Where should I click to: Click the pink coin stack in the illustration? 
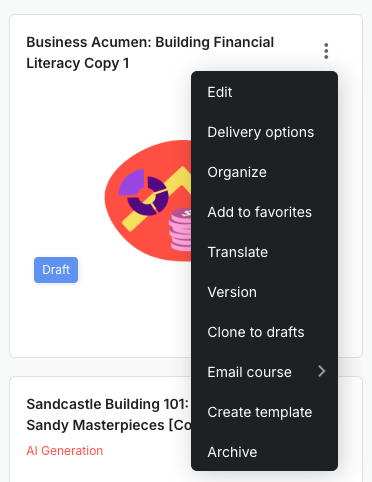[180, 230]
